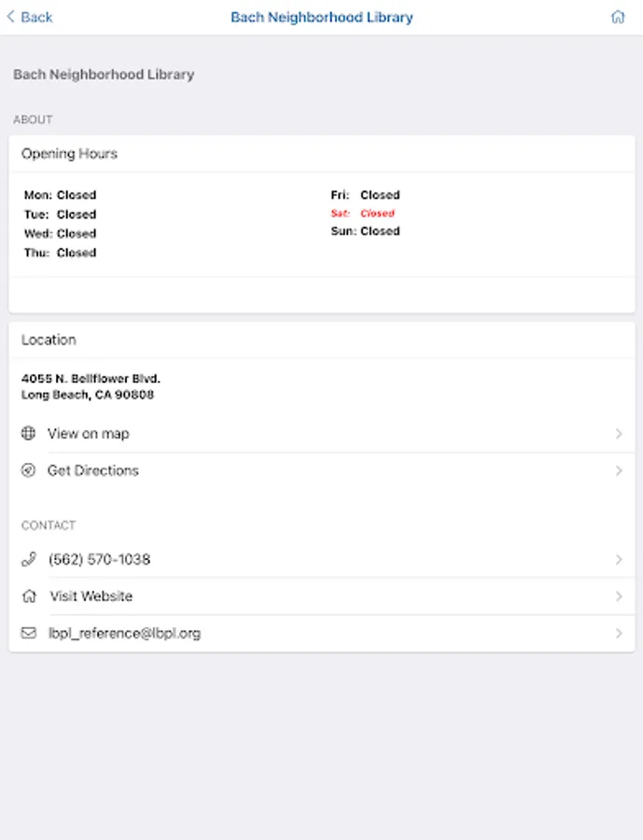Open the Visit Website row chevron
Viewport: 643px width, 840px height.
619,596
